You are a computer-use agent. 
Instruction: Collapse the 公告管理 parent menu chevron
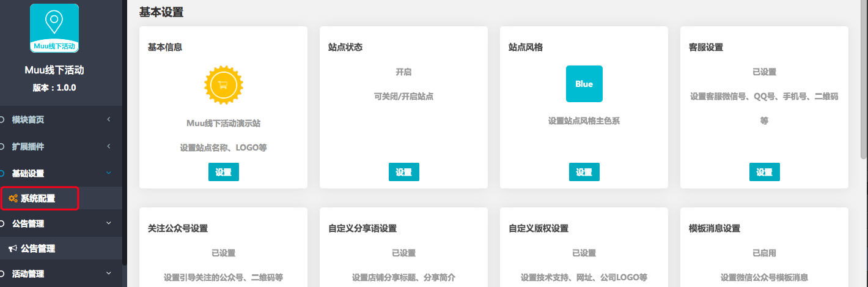pyautogui.click(x=109, y=223)
